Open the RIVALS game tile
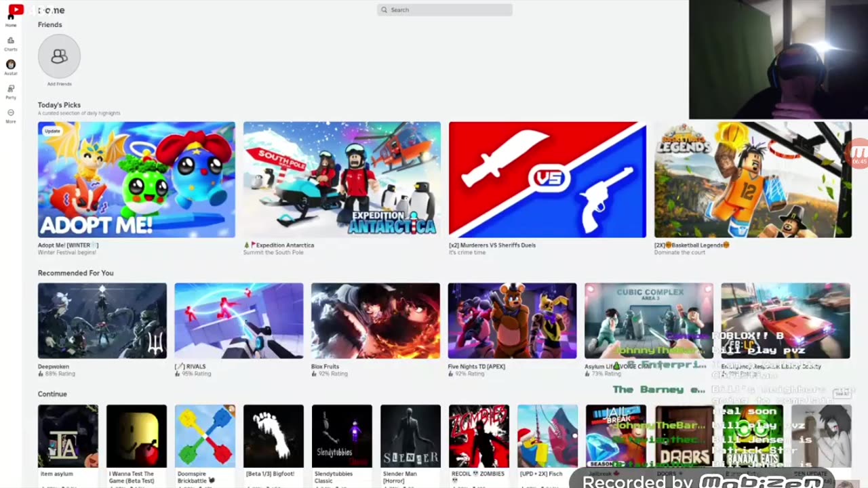868x488 pixels. pyautogui.click(x=239, y=321)
